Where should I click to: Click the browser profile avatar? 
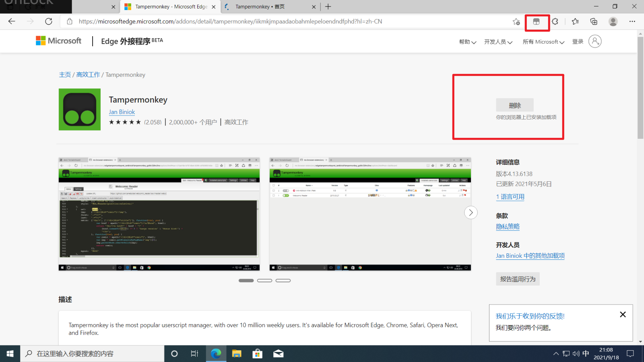click(x=613, y=22)
